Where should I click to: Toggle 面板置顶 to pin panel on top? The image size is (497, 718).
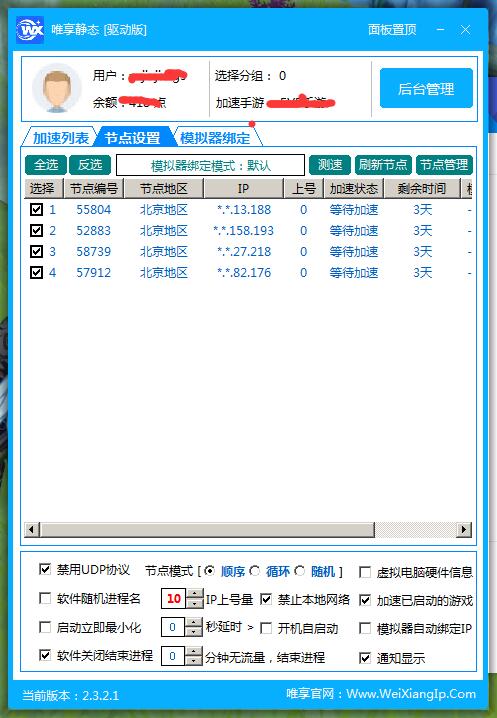(x=392, y=30)
